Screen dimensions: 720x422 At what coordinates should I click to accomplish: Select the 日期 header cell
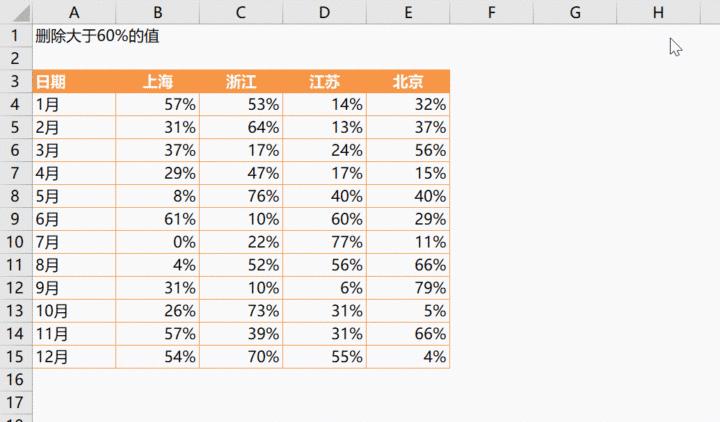(74, 82)
